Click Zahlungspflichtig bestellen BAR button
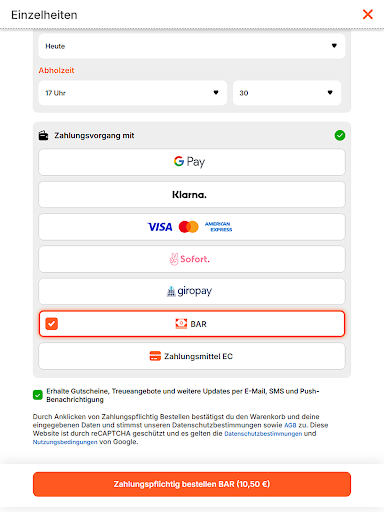The width and height of the screenshot is (384, 512). pos(192,484)
